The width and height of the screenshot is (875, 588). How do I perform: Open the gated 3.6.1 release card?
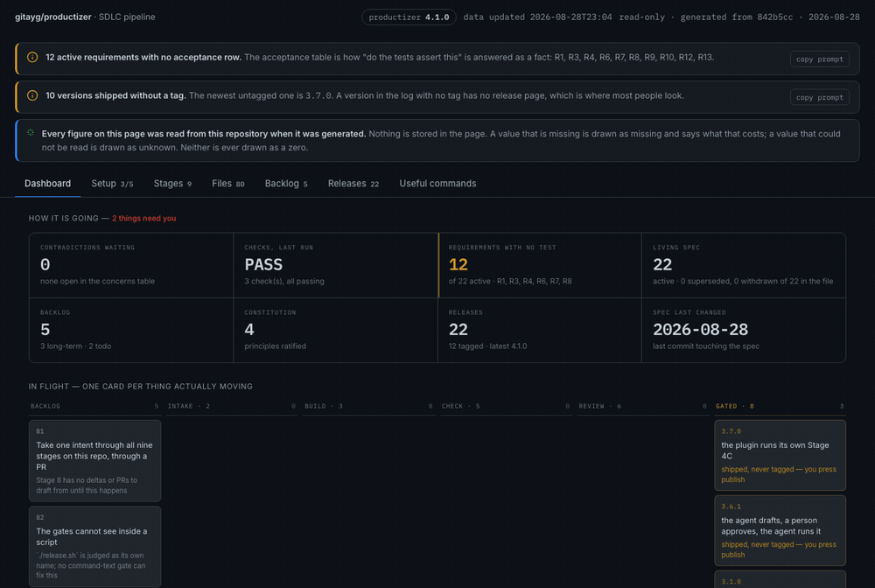(x=780, y=530)
